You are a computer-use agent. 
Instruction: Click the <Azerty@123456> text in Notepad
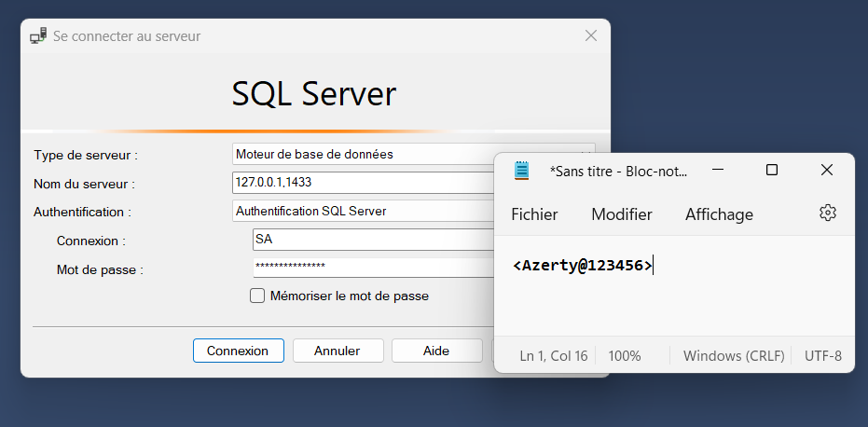pyautogui.click(x=583, y=266)
